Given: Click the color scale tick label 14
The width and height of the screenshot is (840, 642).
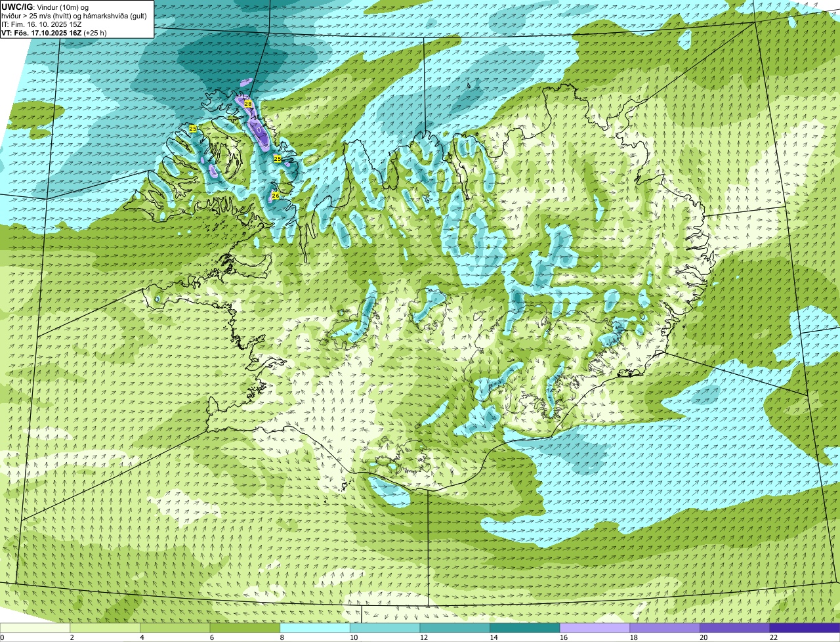Looking at the screenshot, I should tap(493, 637).
